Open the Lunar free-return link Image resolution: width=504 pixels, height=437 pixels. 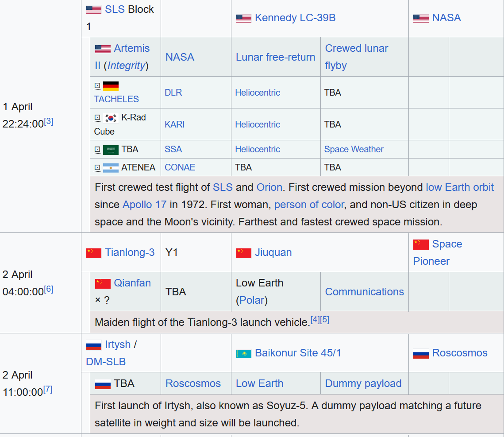point(276,57)
